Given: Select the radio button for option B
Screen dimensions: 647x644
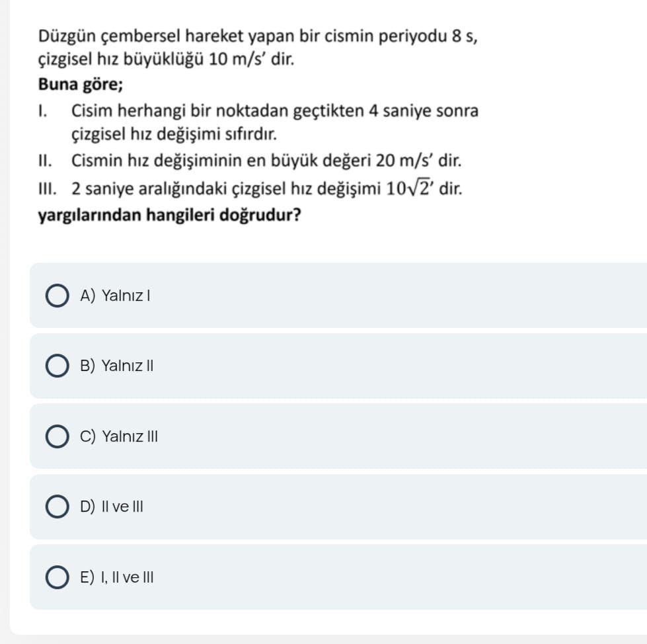Looking at the screenshot, I should (57, 366).
